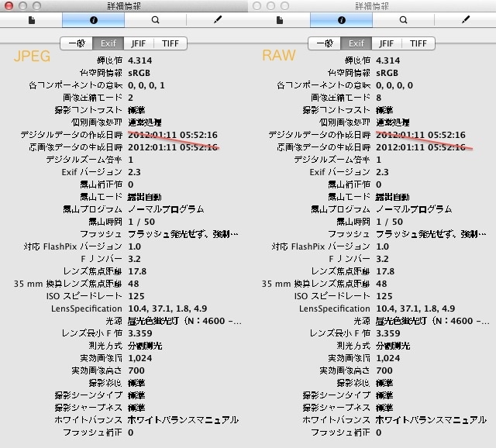Image resolution: width=496 pixels, height=448 pixels.
Task: Click focal length 17.8 in RAW window
Action: pos(385,271)
